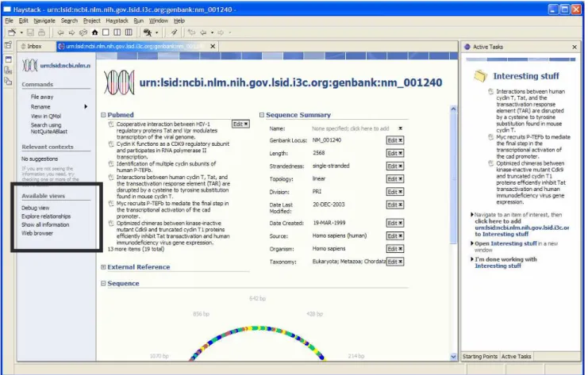Click the main pane scrollbar up arrow
Viewport: 588px width, 375px height.
pyautogui.click(x=453, y=109)
